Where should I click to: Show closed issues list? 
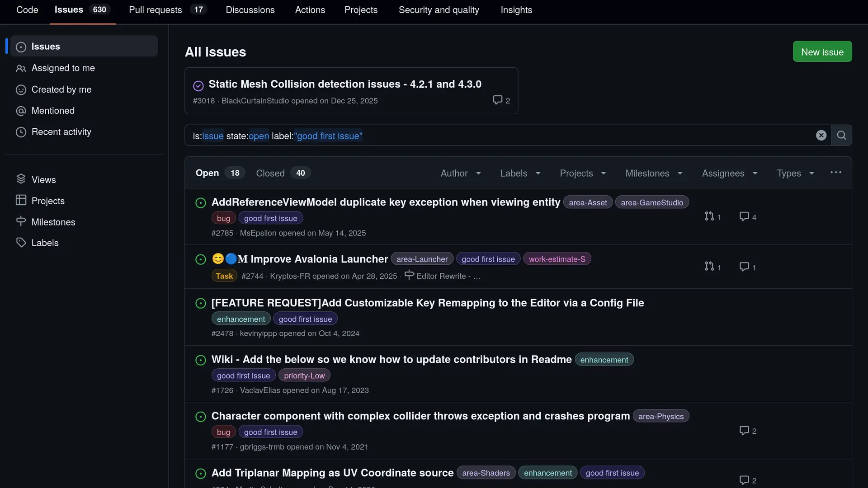click(x=283, y=173)
